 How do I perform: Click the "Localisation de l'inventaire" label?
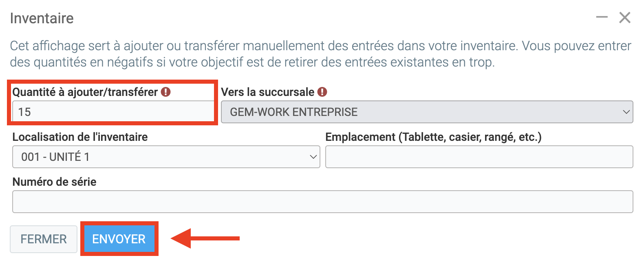pyautogui.click(x=80, y=137)
